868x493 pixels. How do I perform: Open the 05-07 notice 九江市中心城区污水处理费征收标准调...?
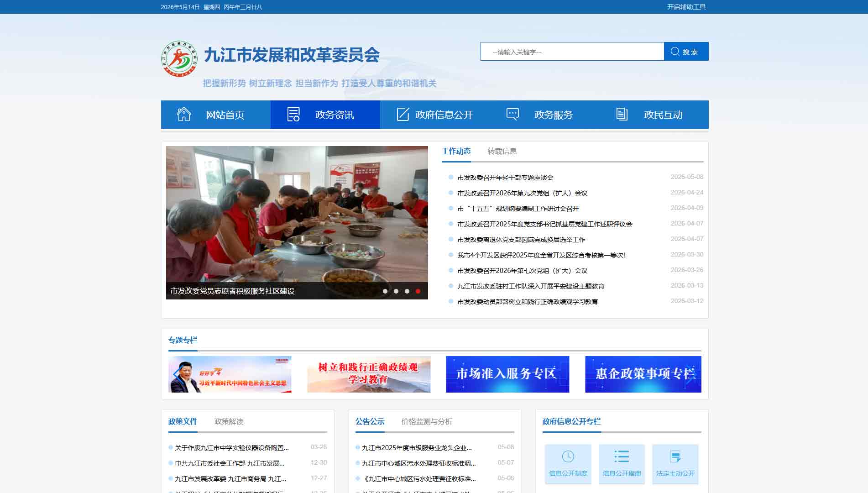[x=419, y=463]
